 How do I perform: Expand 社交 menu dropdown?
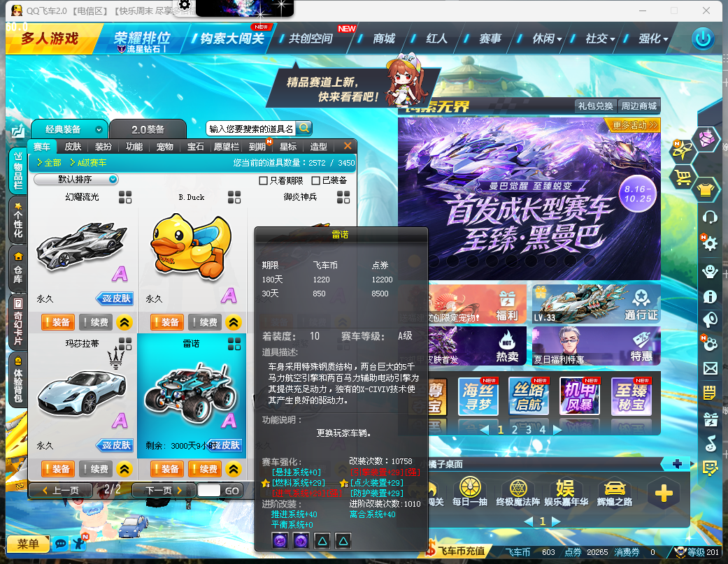[613, 39]
